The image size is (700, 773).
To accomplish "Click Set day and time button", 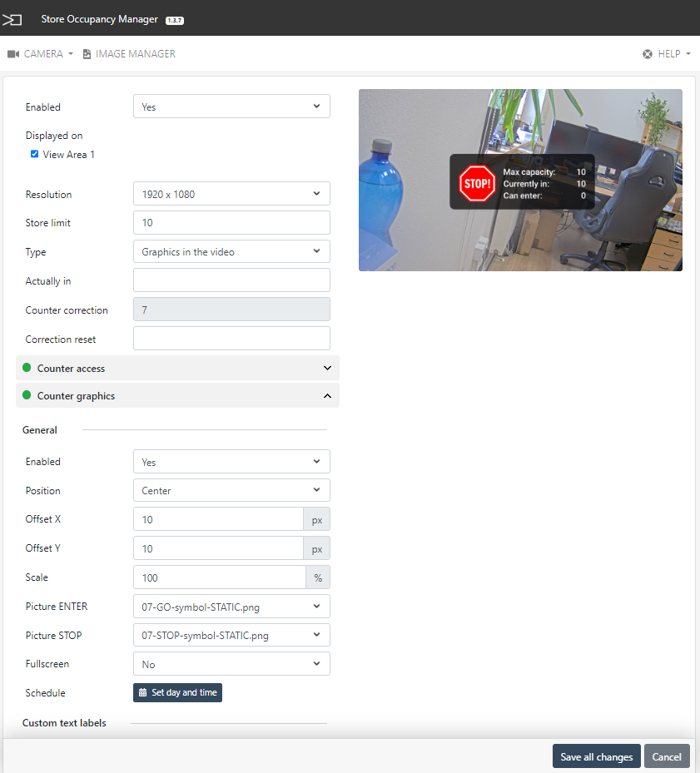I will click(177, 692).
